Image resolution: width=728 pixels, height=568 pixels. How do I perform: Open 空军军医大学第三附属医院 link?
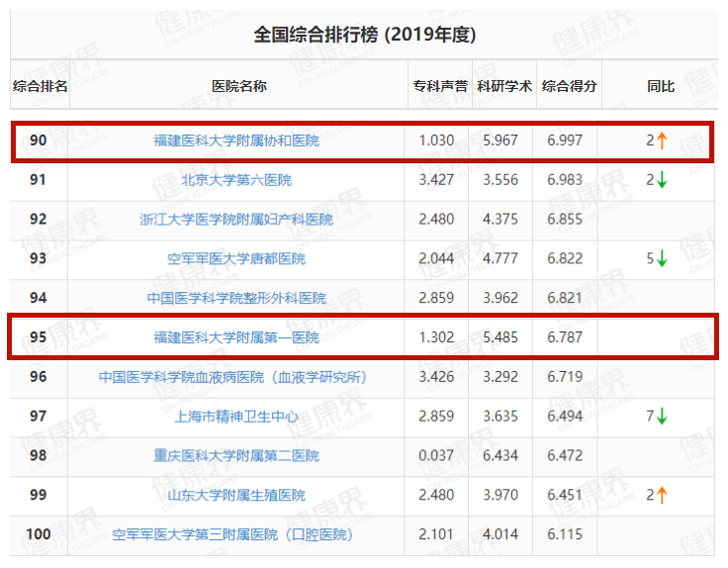click(x=232, y=534)
